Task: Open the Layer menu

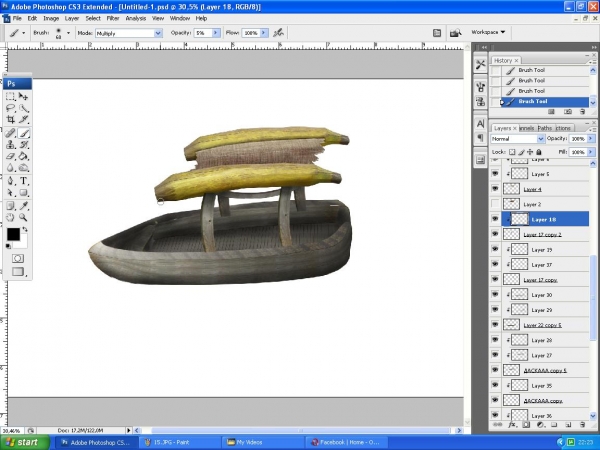Action: point(72,18)
